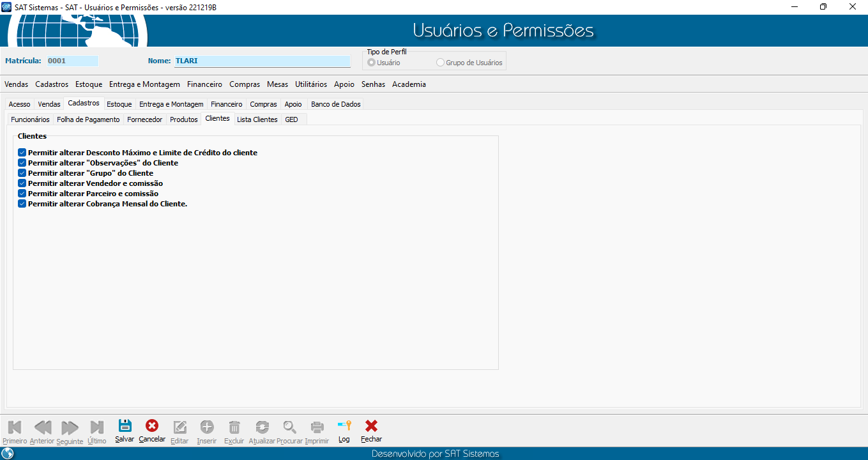Open the Utilitários menu

(x=311, y=84)
